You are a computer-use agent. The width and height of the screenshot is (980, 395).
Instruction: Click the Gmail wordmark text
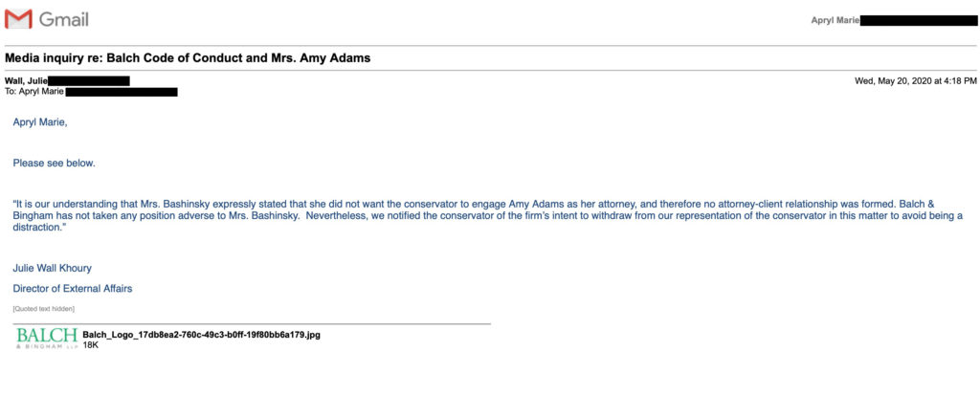(x=64, y=20)
